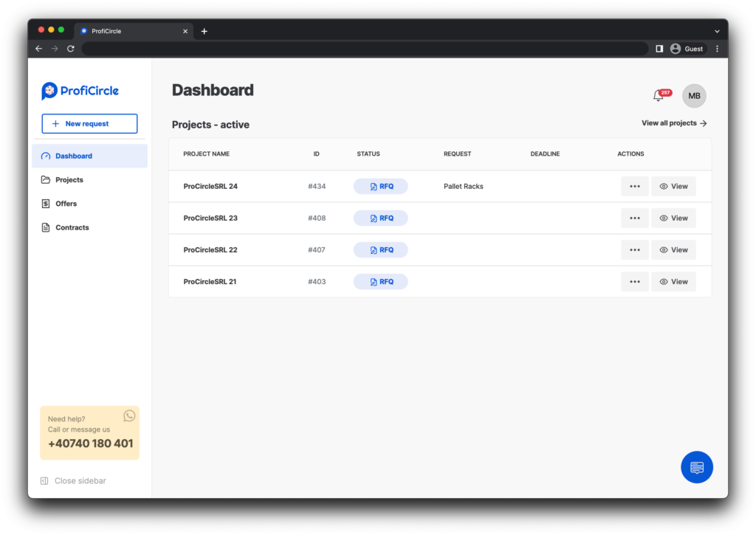756x535 pixels.
Task: Click the Dashboard page heading
Action: [213, 90]
